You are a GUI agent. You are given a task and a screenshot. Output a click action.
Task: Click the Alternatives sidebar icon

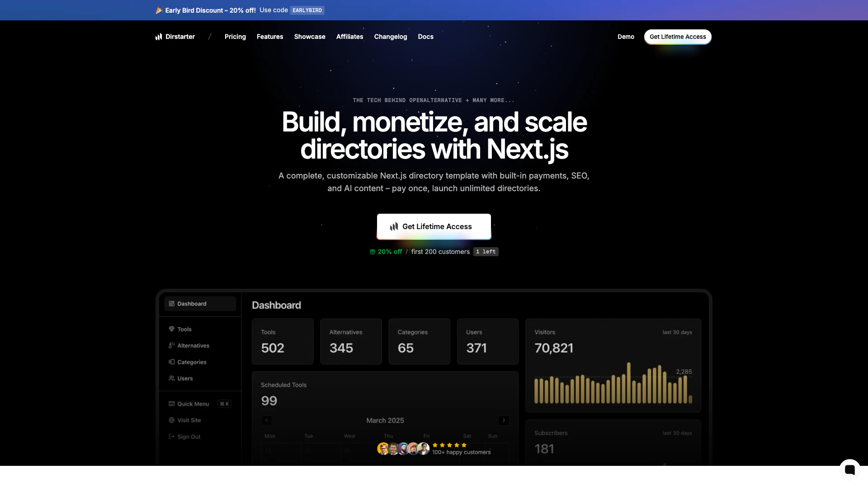[171, 345]
